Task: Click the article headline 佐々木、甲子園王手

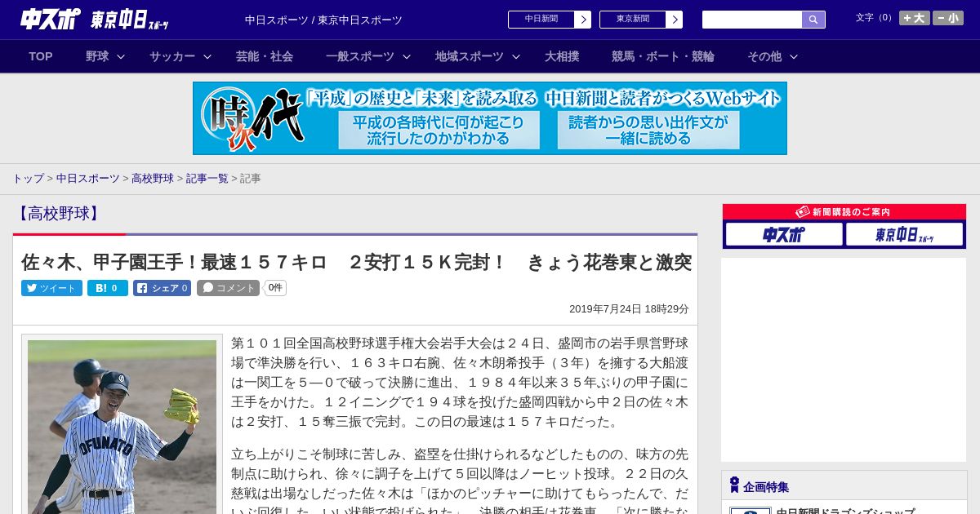Action: (x=357, y=262)
